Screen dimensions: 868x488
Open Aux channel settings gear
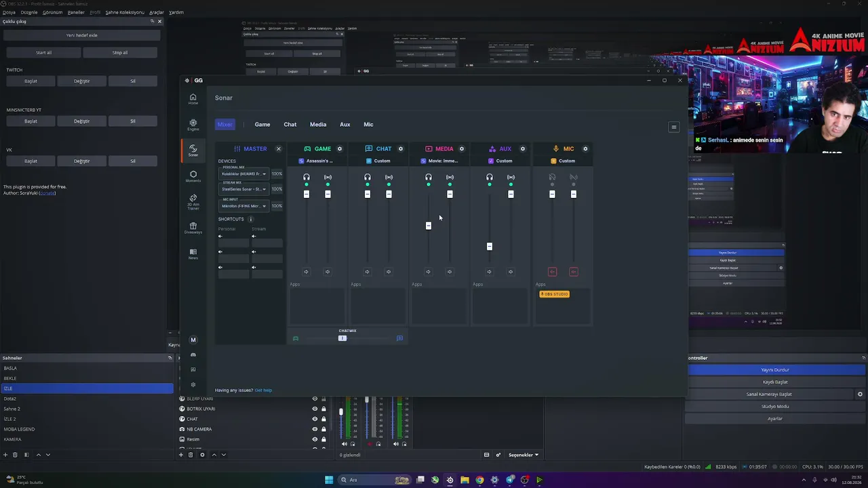[523, 148]
